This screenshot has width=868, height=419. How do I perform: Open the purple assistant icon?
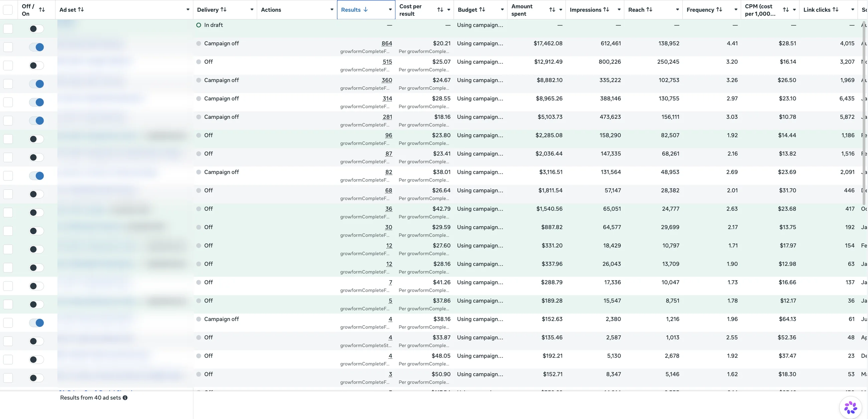click(x=851, y=408)
